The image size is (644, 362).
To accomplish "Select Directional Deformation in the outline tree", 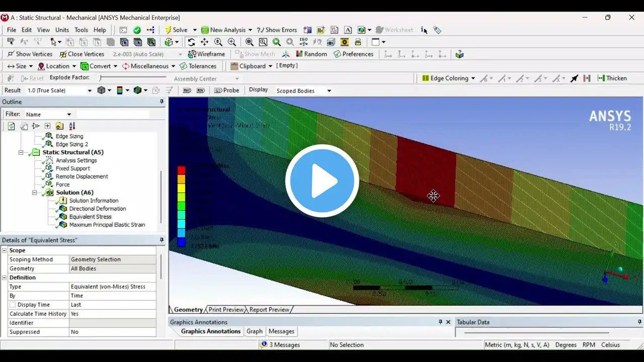I will (97, 209).
